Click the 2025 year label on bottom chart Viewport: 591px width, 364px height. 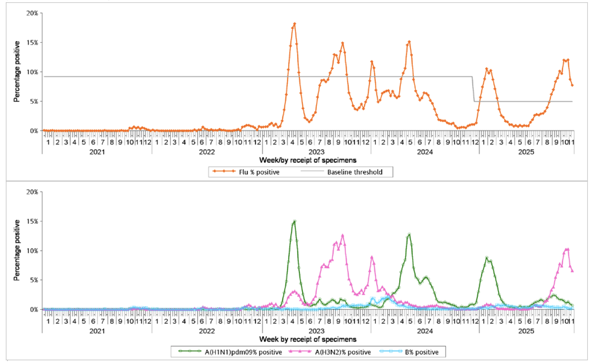point(526,331)
